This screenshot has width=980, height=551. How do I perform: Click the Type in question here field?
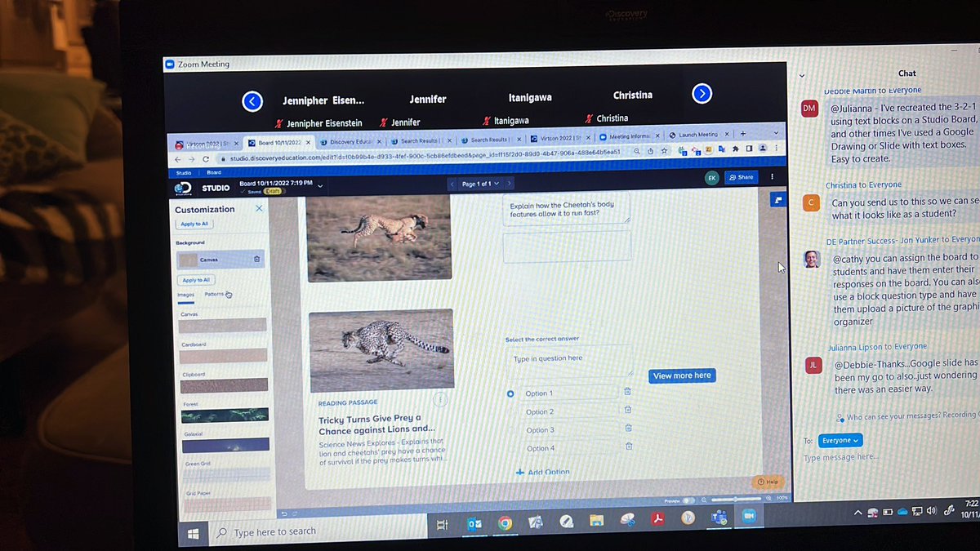pyautogui.click(x=568, y=361)
